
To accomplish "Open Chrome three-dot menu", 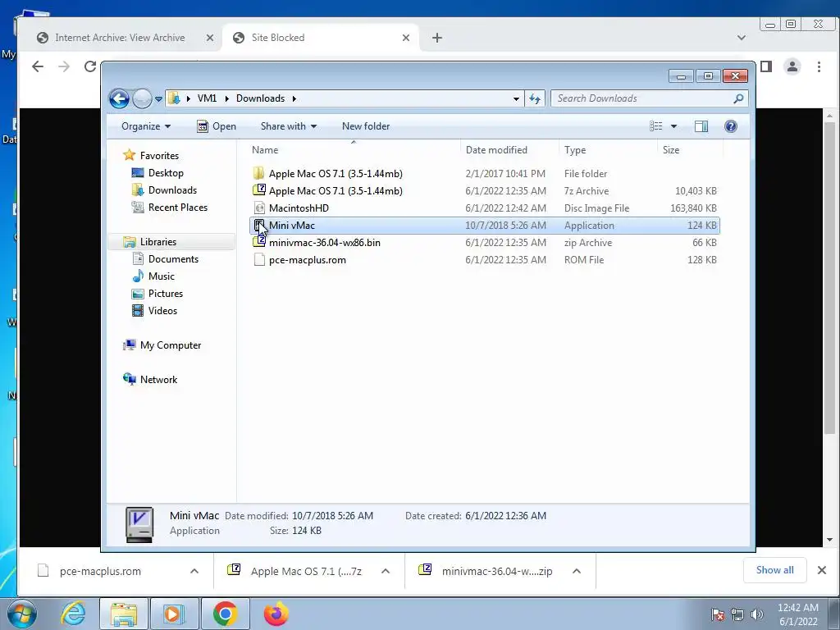I will tap(819, 66).
